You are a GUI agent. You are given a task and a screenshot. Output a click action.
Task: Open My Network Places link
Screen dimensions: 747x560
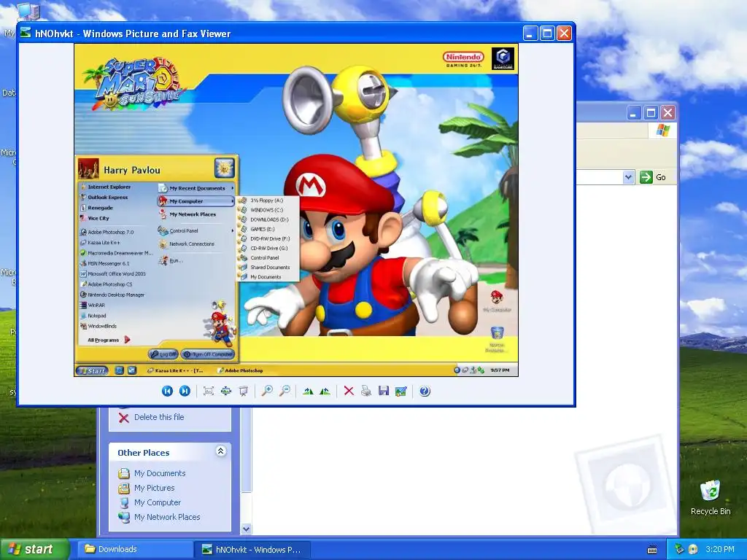tap(167, 517)
